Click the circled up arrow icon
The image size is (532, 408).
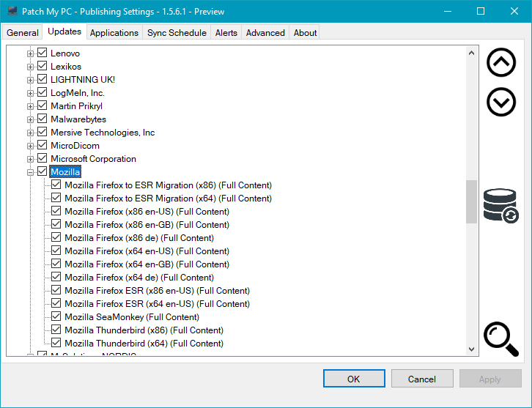point(501,63)
